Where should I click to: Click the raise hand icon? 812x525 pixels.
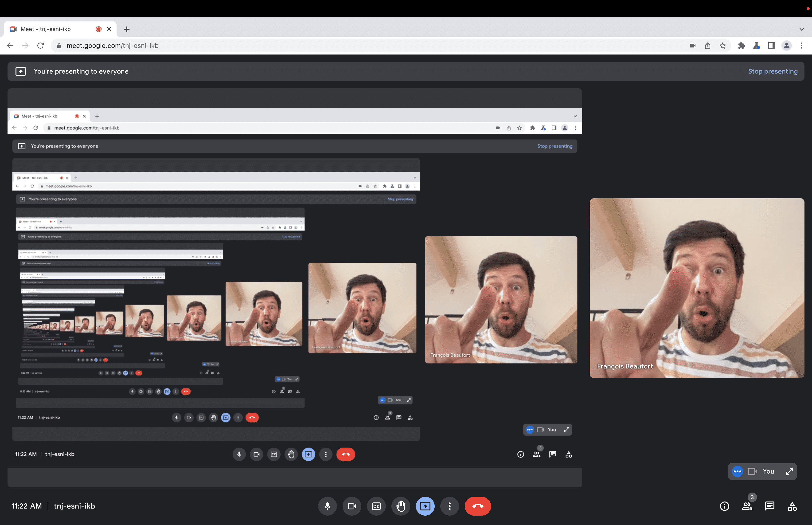(401, 506)
